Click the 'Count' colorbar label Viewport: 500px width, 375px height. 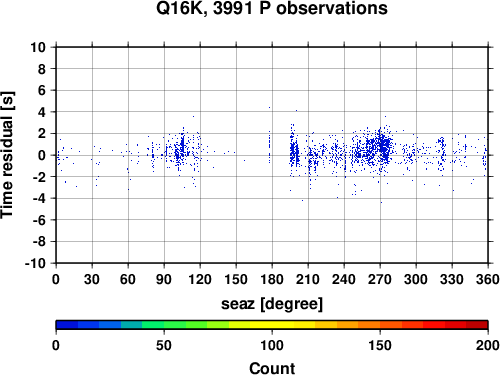tap(272, 368)
